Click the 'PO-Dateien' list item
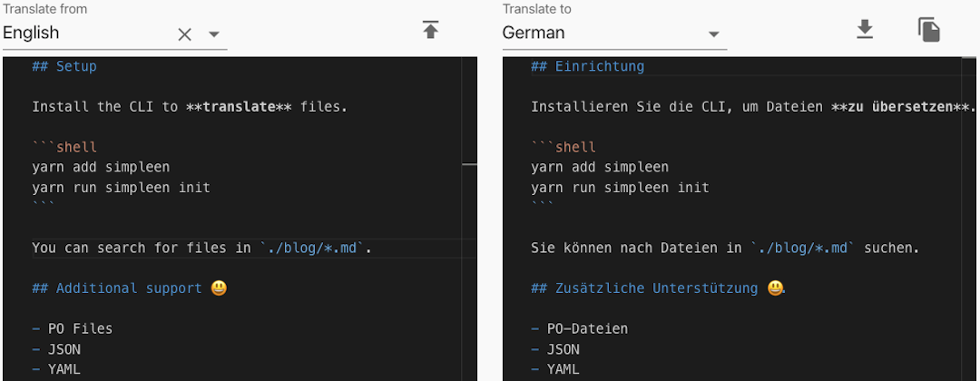 coord(586,328)
